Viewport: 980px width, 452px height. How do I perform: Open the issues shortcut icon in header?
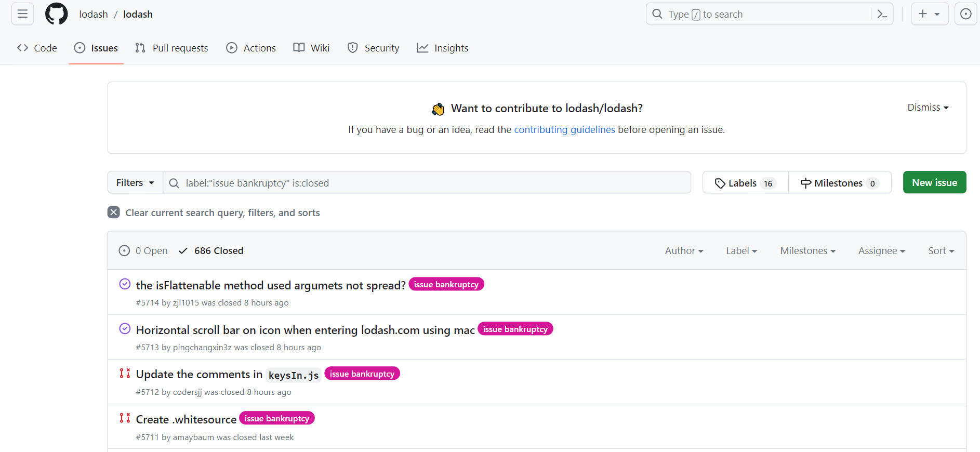965,14
